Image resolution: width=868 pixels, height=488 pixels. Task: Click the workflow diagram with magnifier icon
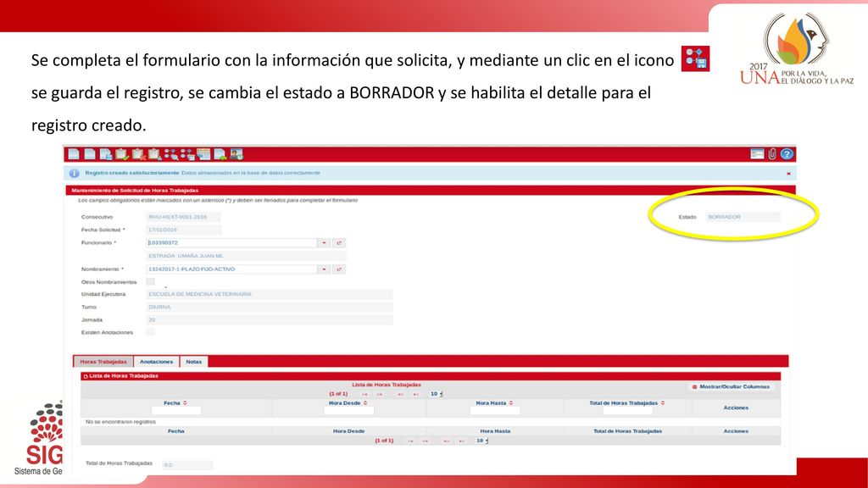pos(171,154)
